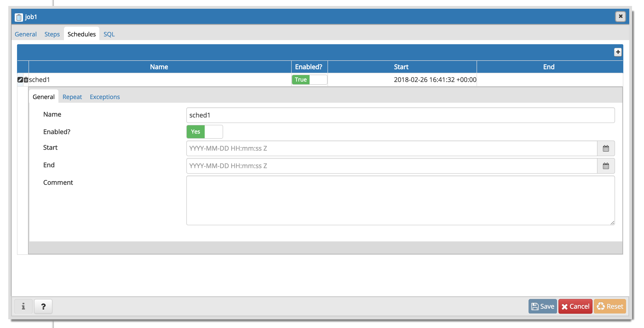Add a new schedule with the plus icon

click(x=618, y=52)
